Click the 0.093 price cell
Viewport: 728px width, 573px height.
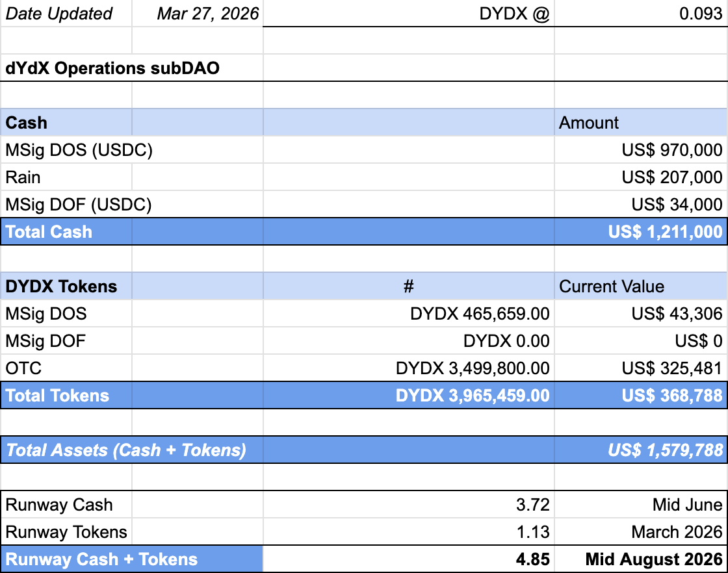coord(641,14)
